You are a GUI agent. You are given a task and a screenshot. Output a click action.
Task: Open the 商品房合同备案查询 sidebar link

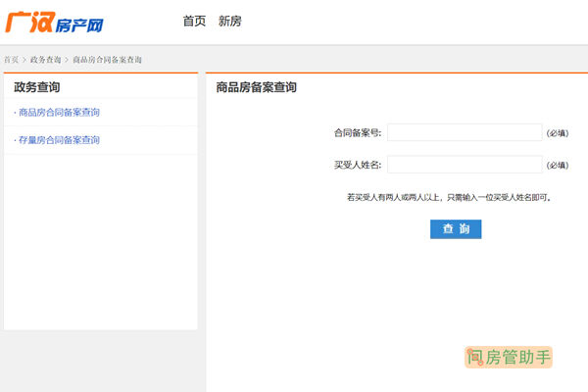pos(59,112)
